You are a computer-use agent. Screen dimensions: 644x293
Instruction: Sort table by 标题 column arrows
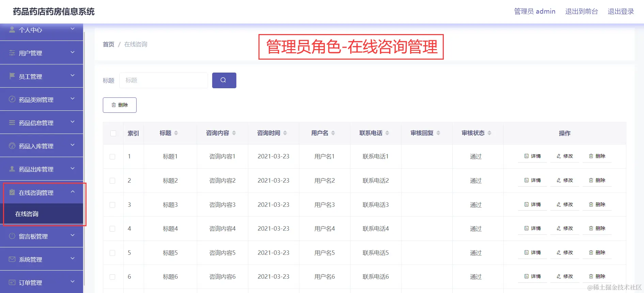click(x=176, y=133)
